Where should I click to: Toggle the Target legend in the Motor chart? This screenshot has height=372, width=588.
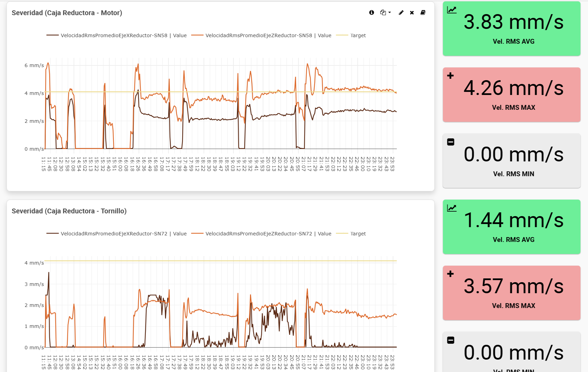(x=351, y=35)
